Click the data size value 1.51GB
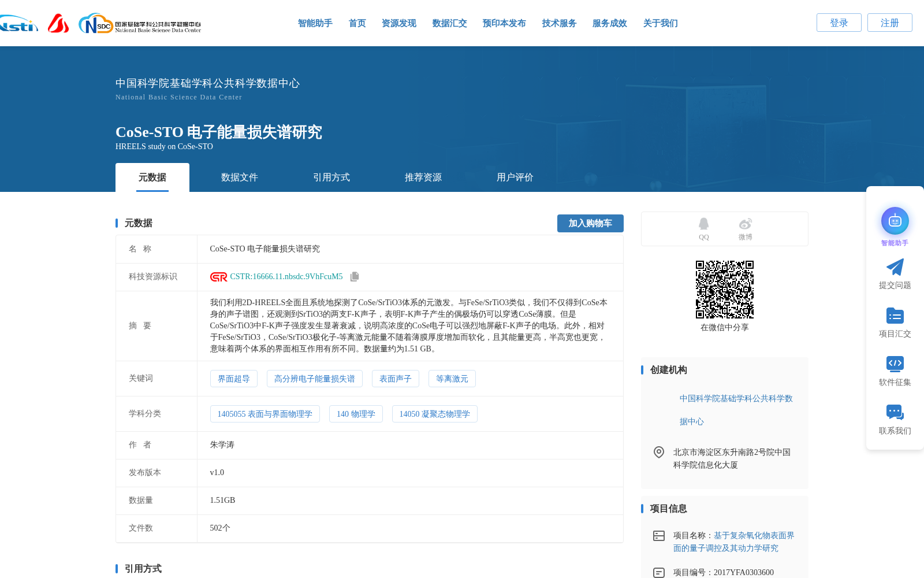The image size is (924, 578). tap(222, 501)
